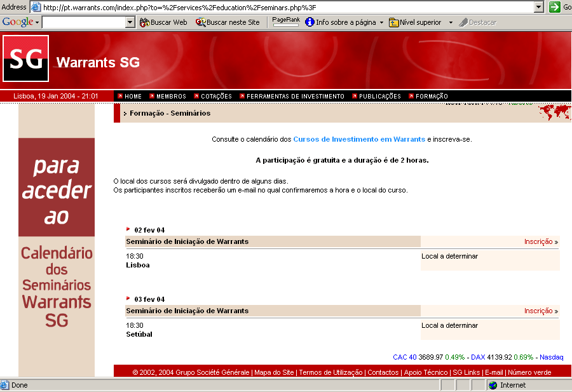Open the HOME menu item
The width and height of the screenshot is (572, 392).
[130, 97]
